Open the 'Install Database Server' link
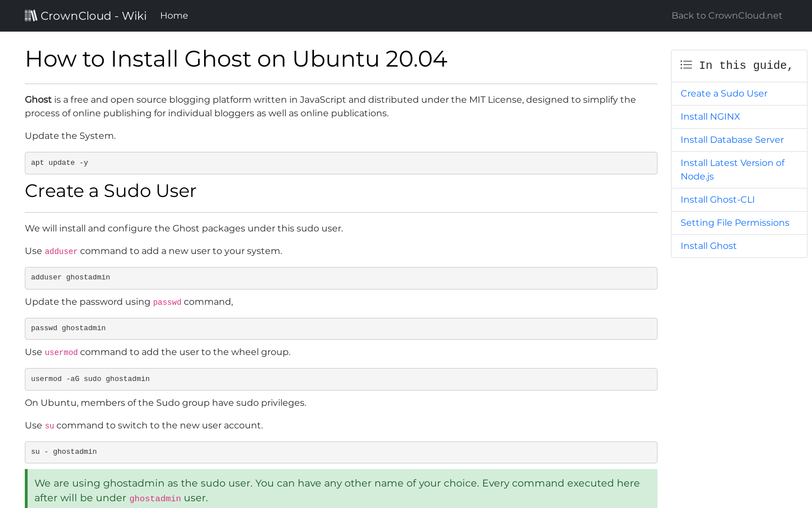Image resolution: width=812 pixels, height=508 pixels. [x=732, y=139]
